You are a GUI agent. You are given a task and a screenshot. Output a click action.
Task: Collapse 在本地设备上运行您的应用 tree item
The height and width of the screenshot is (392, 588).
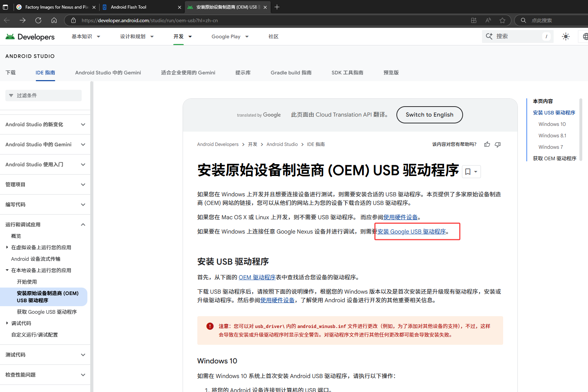pos(7,270)
